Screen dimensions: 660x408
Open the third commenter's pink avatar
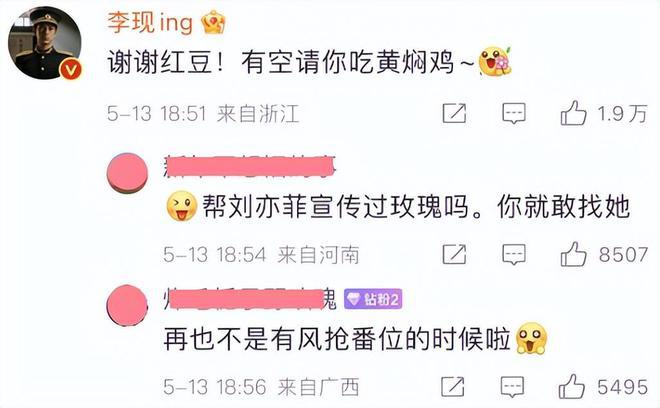127,305
